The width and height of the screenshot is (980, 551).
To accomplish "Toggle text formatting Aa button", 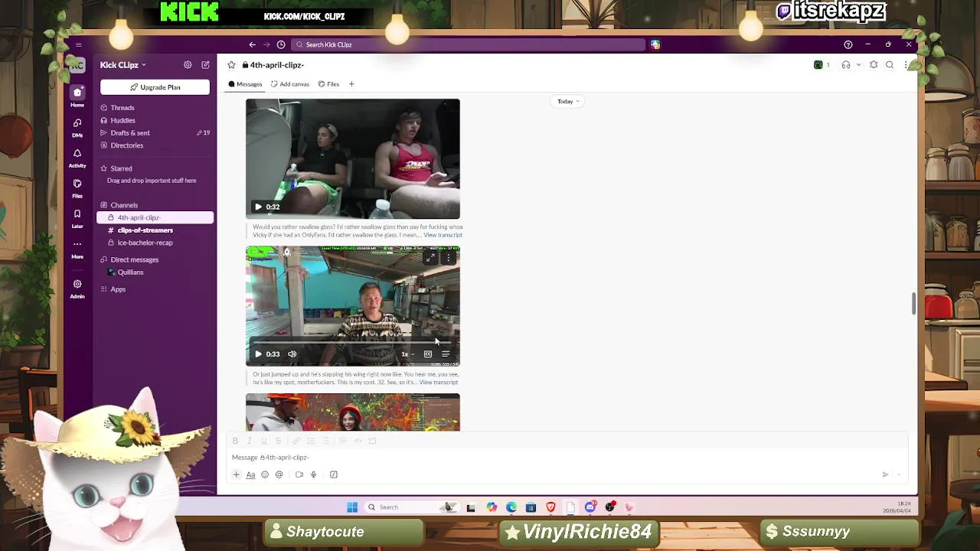I will (250, 474).
